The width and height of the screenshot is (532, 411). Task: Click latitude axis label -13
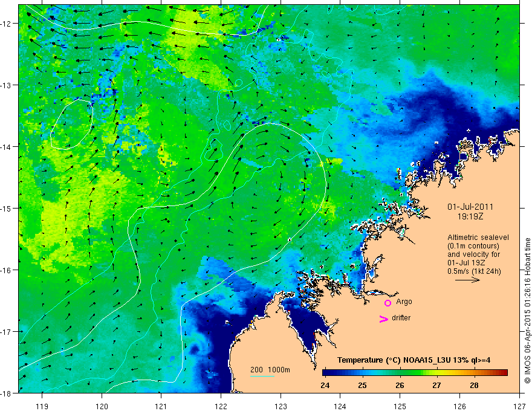[6, 85]
